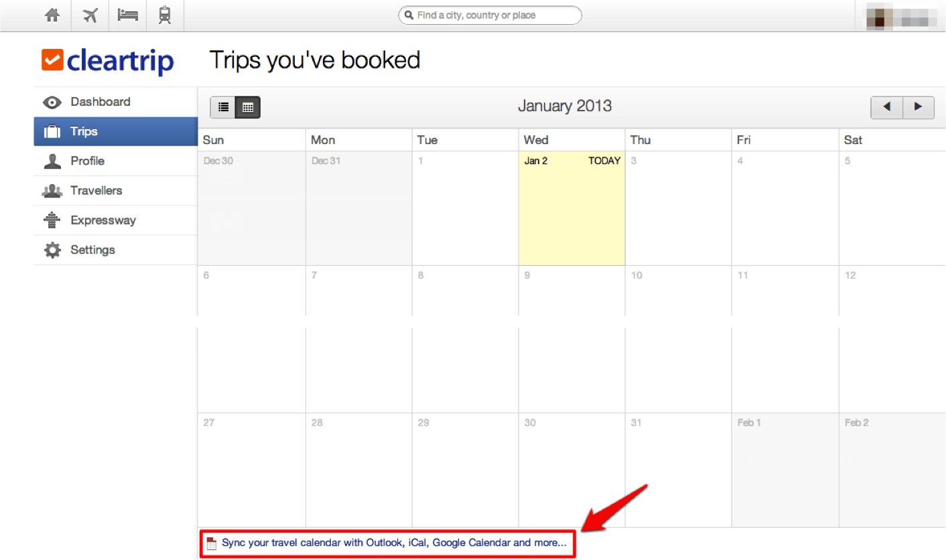This screenshot has height=560, width=946.
Task: Click the Sync your travel calendar link
Action: click(x=394, y=543)
